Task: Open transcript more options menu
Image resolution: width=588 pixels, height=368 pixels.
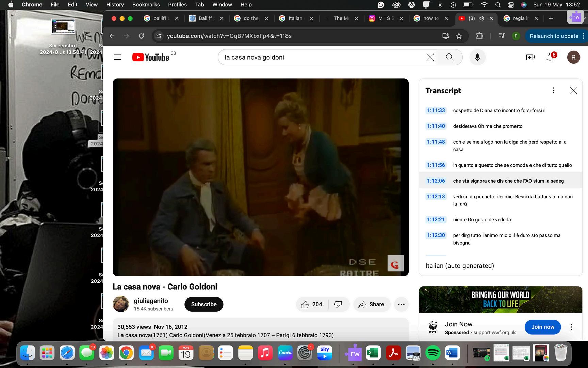Action: pos(554,90)
